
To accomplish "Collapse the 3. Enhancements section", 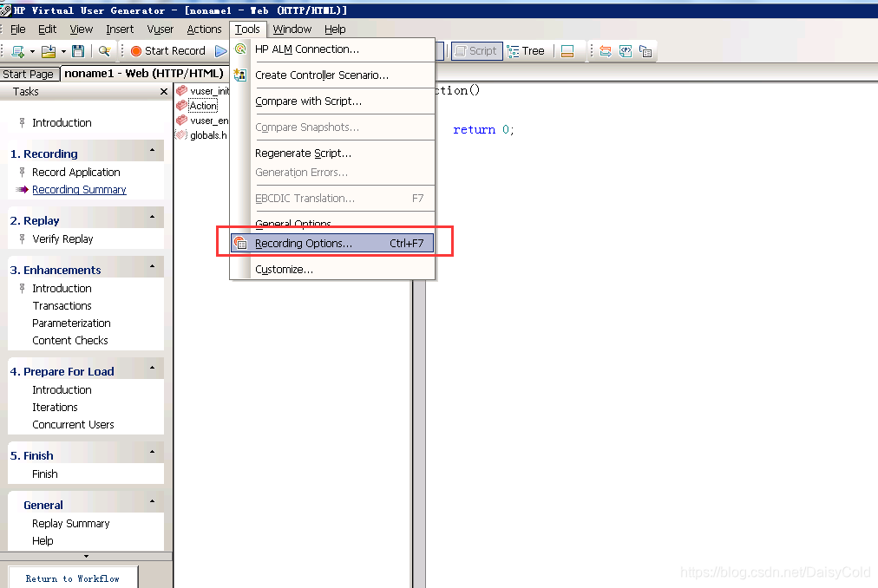I will [153, 266].
